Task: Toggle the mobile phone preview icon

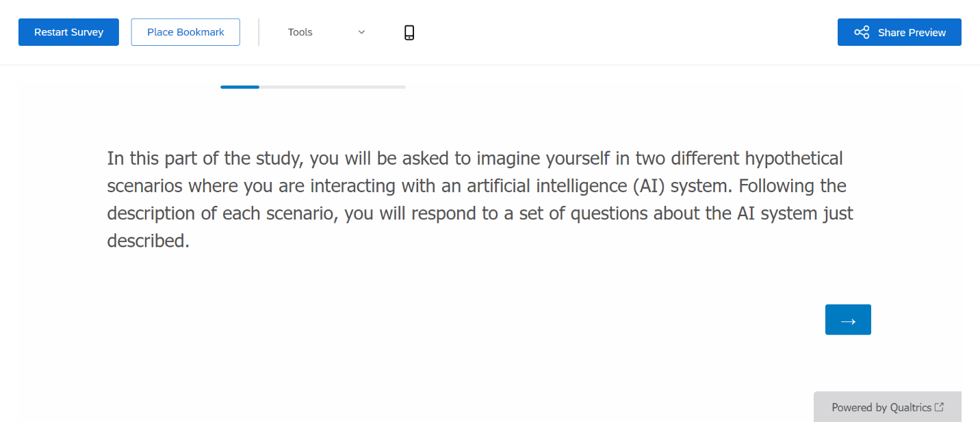Action: click(x=409, y=32)
